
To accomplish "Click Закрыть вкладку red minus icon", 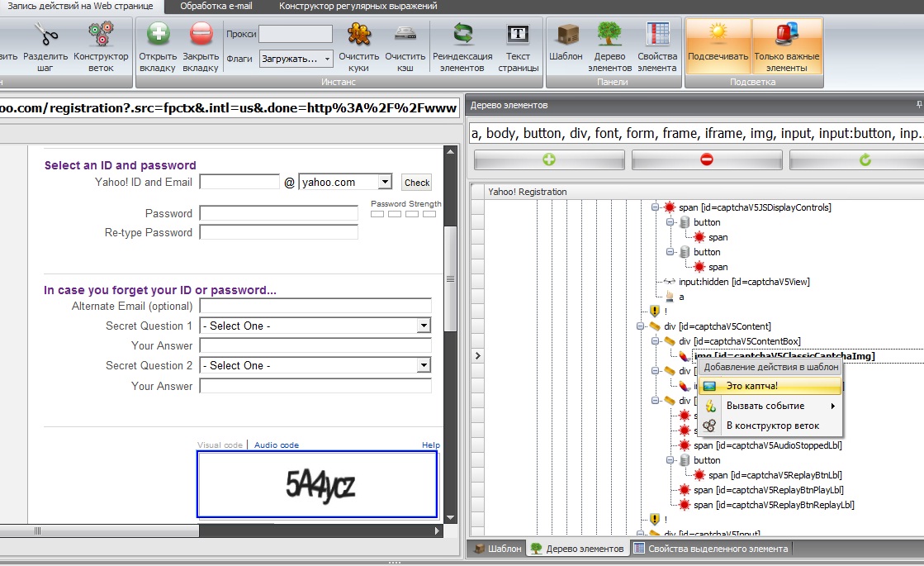I will 201,34.
